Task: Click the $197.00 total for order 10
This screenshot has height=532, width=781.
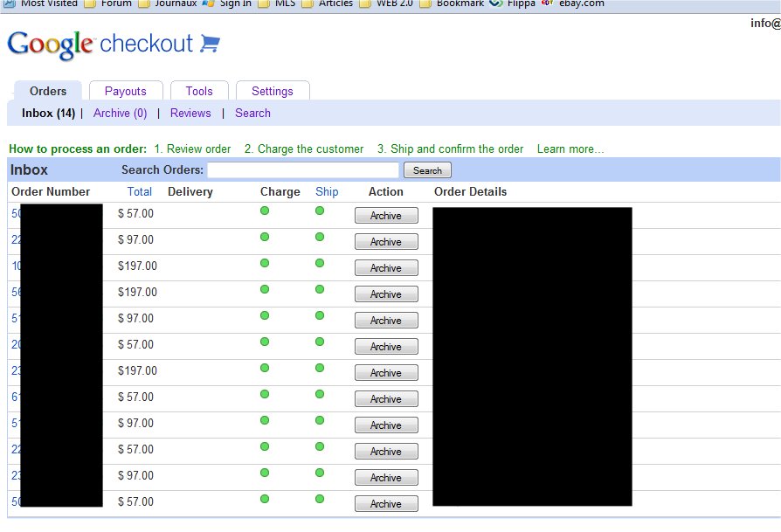Action: (137, 266)
